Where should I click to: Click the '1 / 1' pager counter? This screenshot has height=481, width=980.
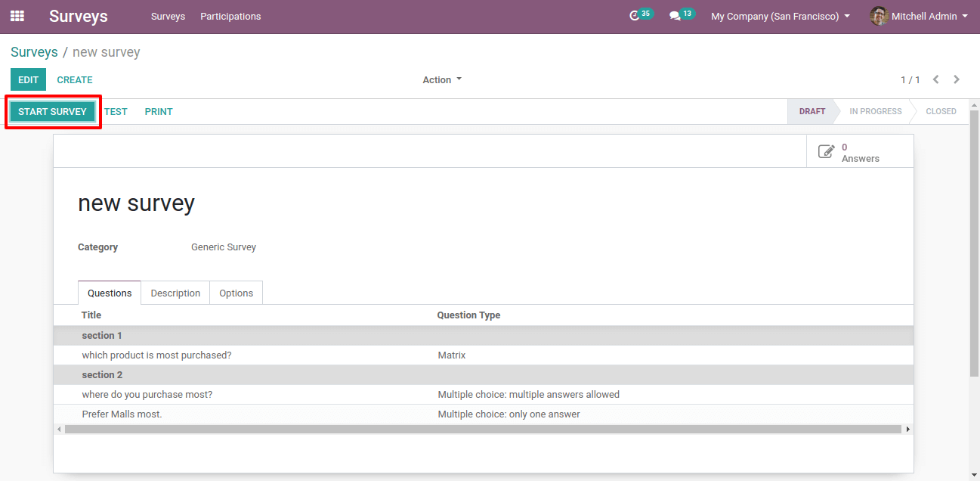910,79
